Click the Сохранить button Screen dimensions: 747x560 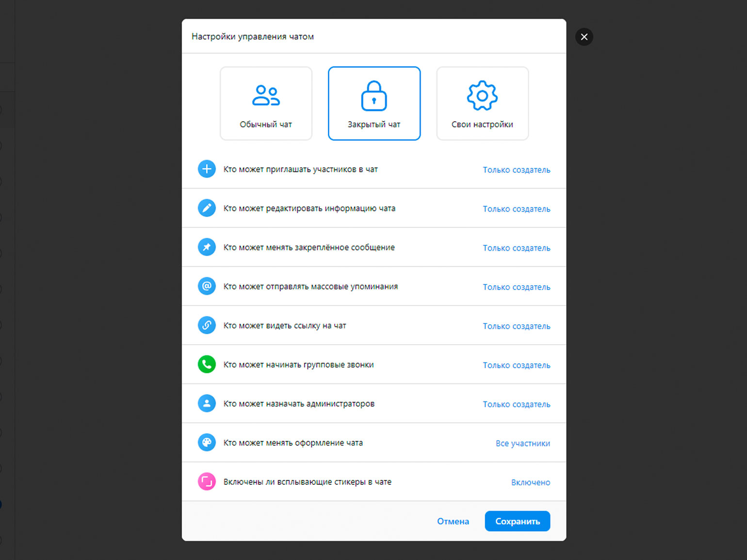point(518,521)
